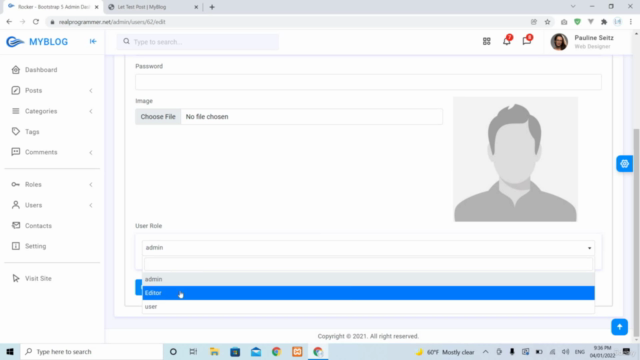Click the share page icon in address bar

coord(533,22)
